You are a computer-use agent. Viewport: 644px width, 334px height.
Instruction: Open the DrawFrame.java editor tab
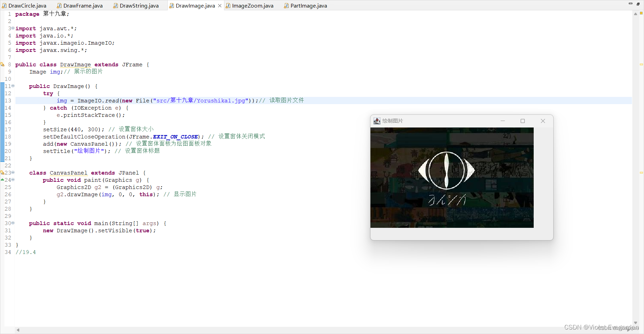tap(80, 5)
